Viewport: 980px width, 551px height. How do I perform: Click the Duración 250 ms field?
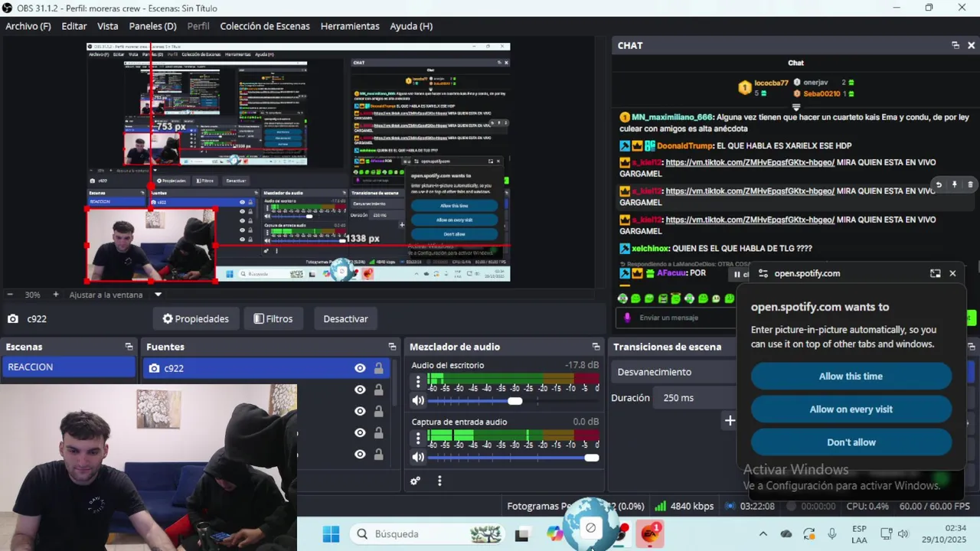(695, 398)
